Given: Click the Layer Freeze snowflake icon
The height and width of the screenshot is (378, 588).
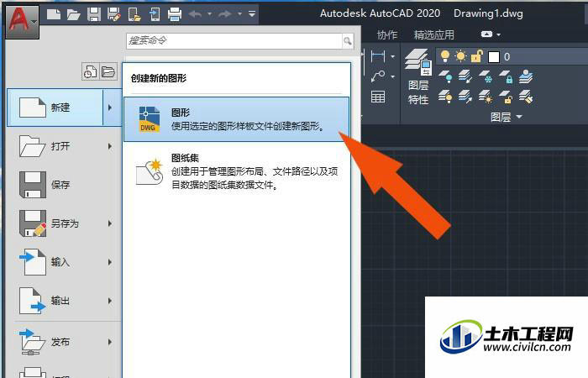Looking at the screenshot, I should point(486,76).
